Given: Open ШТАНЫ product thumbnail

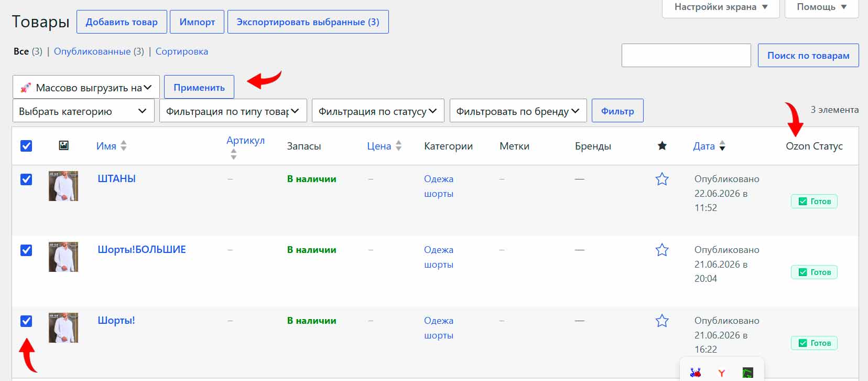Looking at the screenshot, I should pos(63,186).
